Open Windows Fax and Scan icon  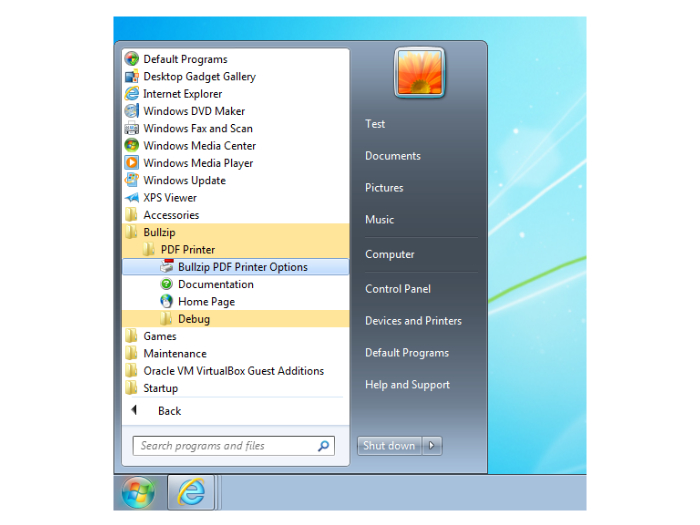[x=132, y=128]
